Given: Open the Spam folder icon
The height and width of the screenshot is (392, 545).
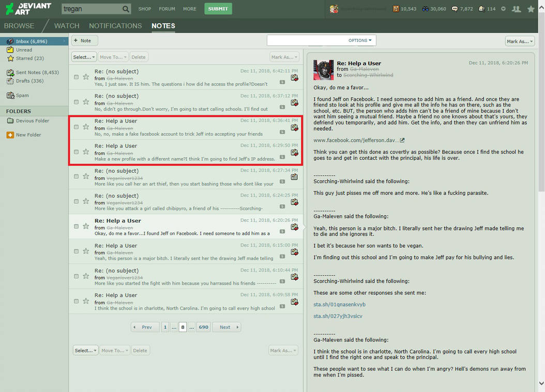Looking at the screenshot, I should 10,95.
